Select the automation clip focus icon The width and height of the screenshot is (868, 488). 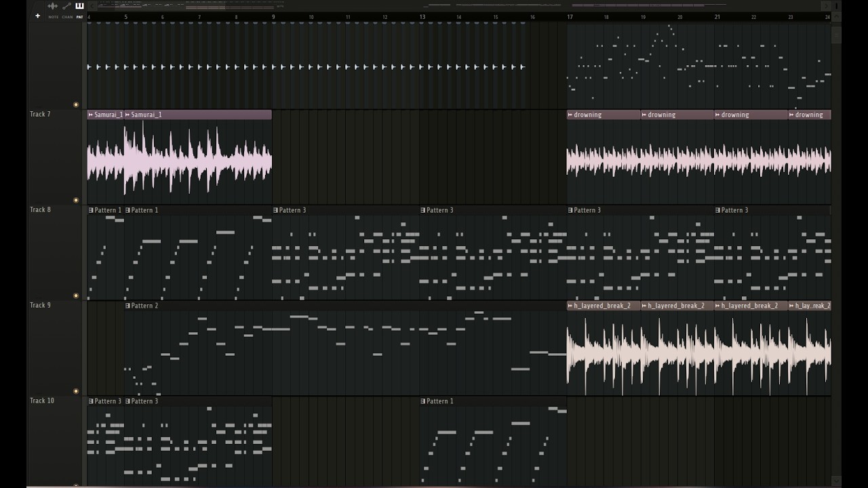tap(66, 6)
